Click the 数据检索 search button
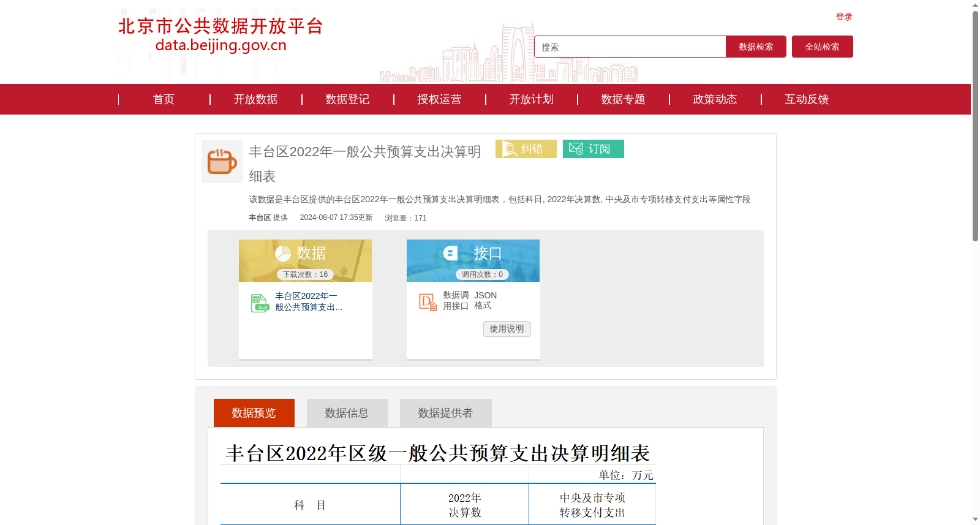 [x=756, y=47]
